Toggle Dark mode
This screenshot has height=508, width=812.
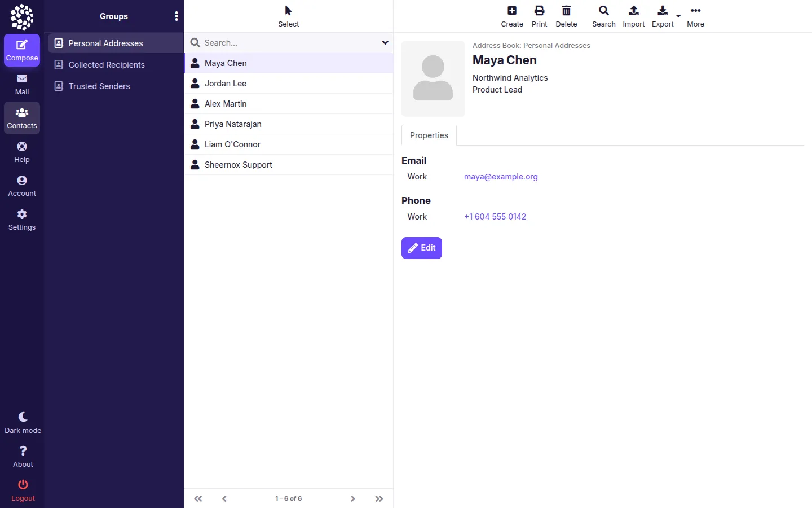tap(23, 423)
